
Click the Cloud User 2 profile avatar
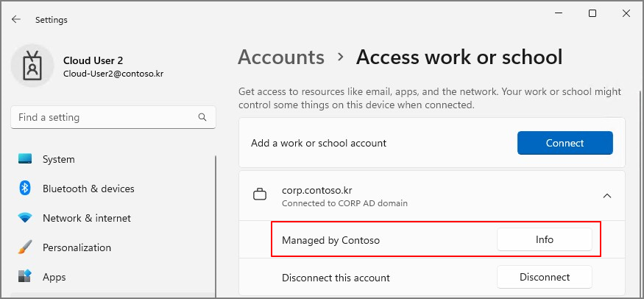pos(32,66)
